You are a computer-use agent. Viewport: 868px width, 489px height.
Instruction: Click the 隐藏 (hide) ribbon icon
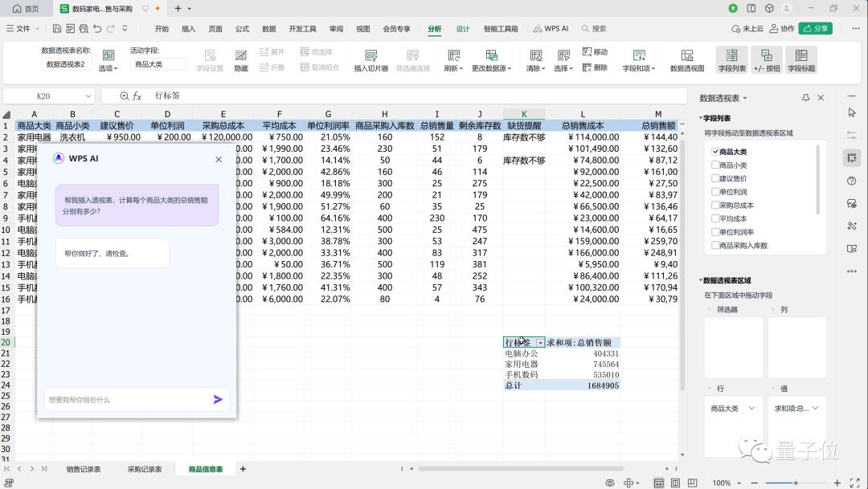[x=241, y=55]
